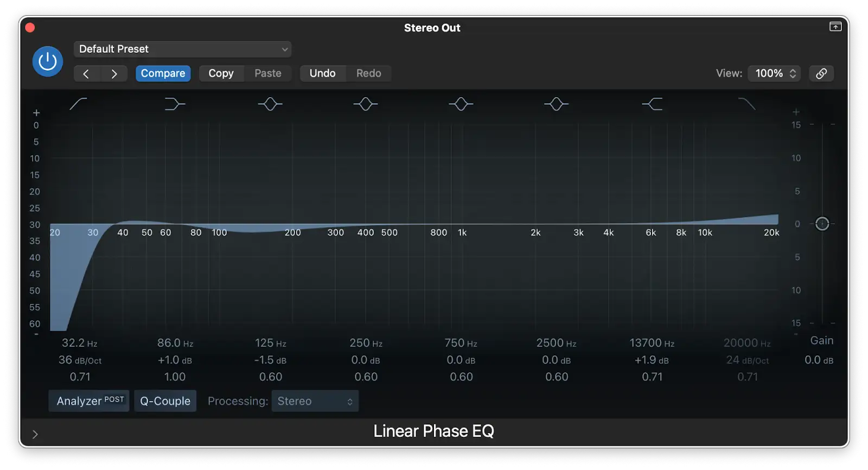868x470 pixels.
Task: Click the window expand icon at top right
Action: pyautogui.click(x=835, y=27)
